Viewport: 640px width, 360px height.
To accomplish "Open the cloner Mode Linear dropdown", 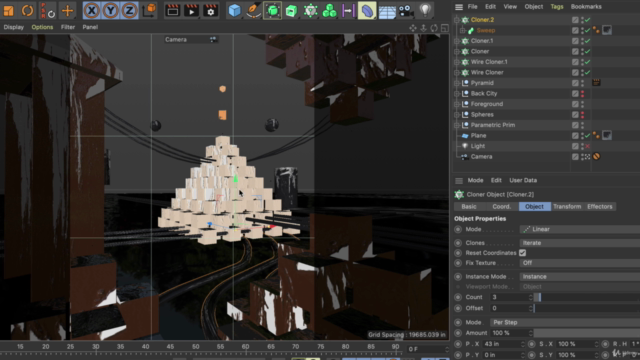I will [580, 229].
